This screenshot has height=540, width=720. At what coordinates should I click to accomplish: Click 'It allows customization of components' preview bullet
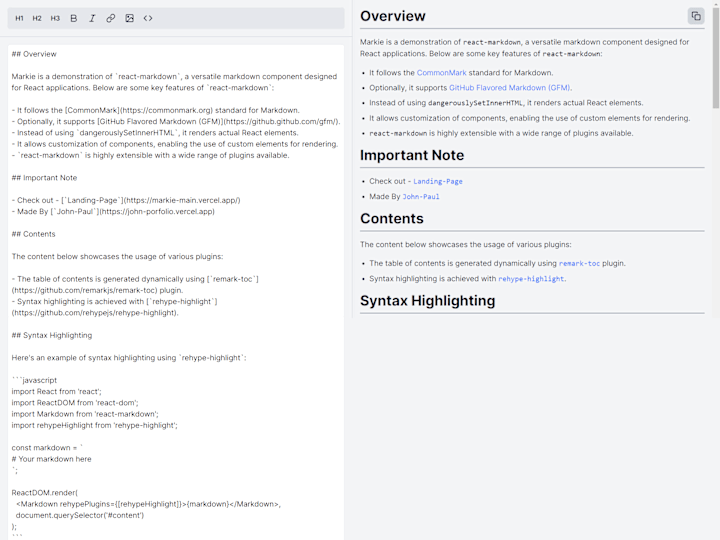[529, 118]
